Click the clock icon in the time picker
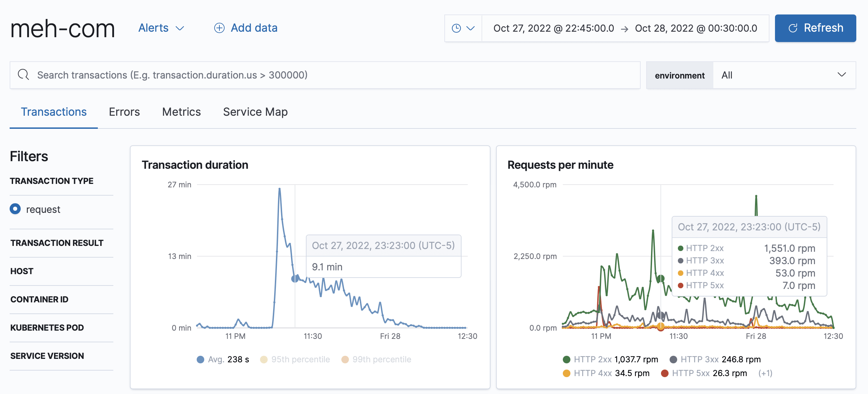The width and height of the screenshot is (868, 394). [x=457, y=28]
